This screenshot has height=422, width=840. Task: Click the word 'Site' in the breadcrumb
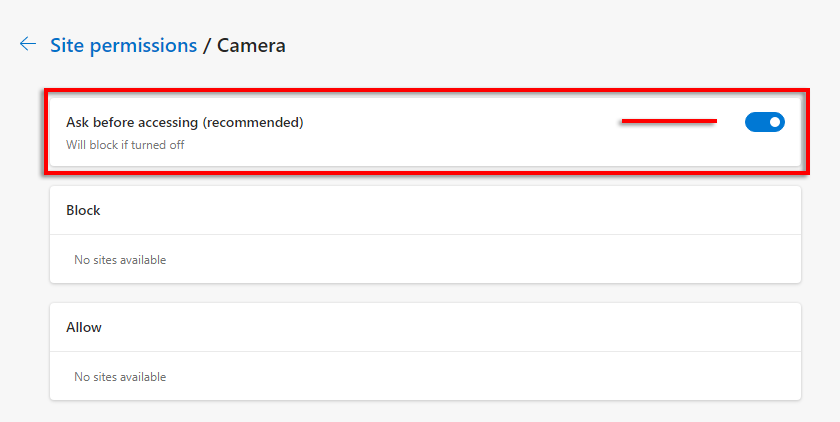click(67, 45)
